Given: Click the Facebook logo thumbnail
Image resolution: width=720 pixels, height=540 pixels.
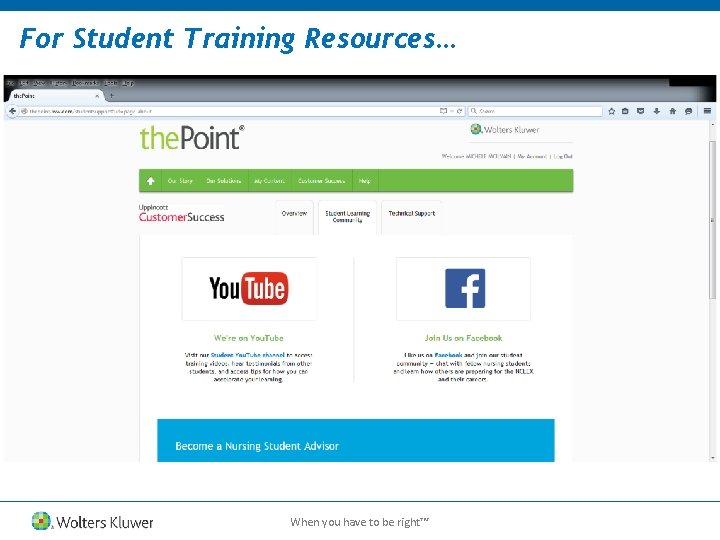Looking at the screenshot, I should coord(463,289).
